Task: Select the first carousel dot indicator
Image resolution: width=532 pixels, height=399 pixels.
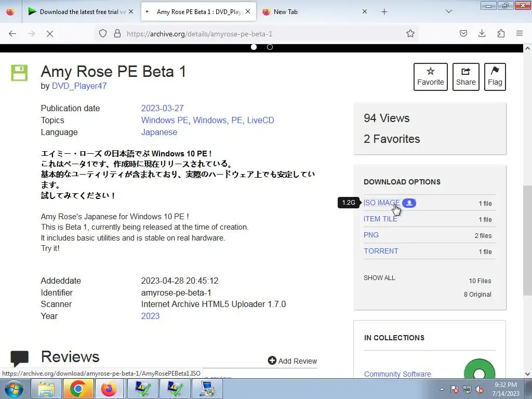Action: (254, 47)
